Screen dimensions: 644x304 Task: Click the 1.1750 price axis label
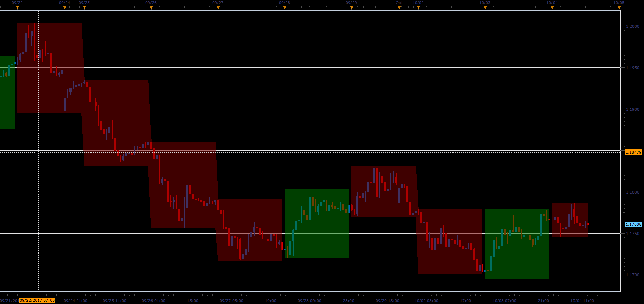[x=632, y=234]
